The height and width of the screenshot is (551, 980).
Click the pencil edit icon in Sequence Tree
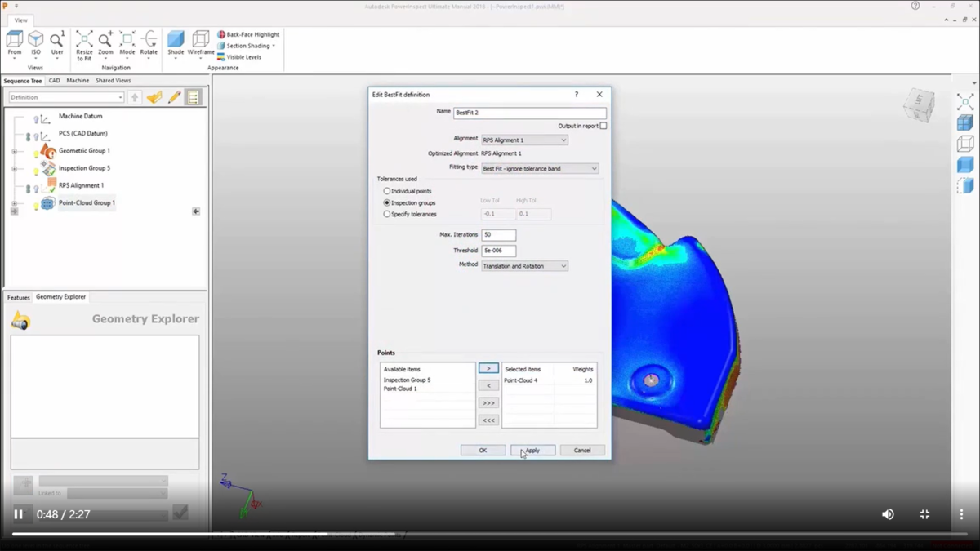click(x=174, y=97)
